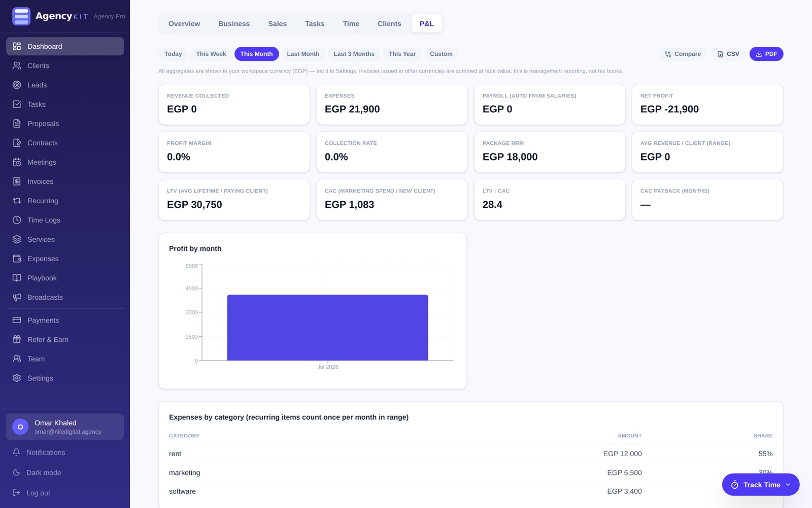Export the report as CSV
The width and height of the screenshot is (812, 508).
[x=728, y=54]
